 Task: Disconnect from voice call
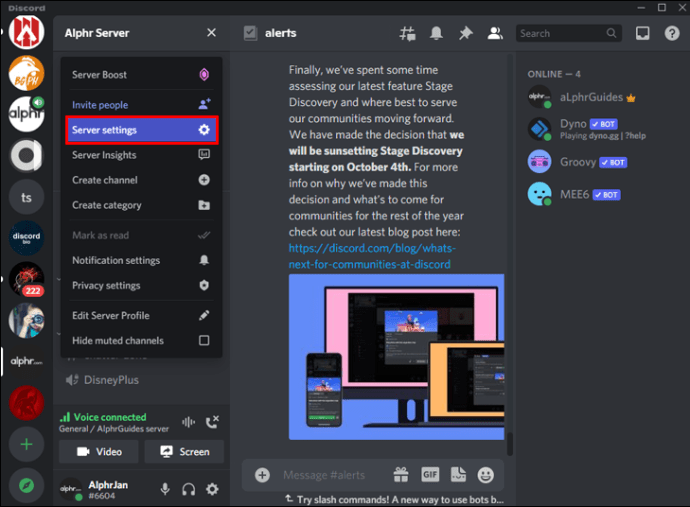click(x=212, y=422)
